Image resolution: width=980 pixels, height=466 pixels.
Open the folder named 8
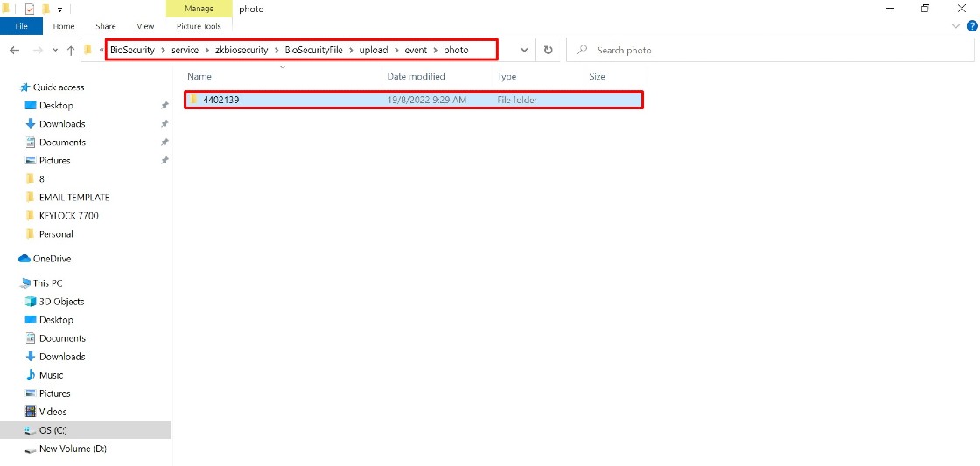[41, 178]
